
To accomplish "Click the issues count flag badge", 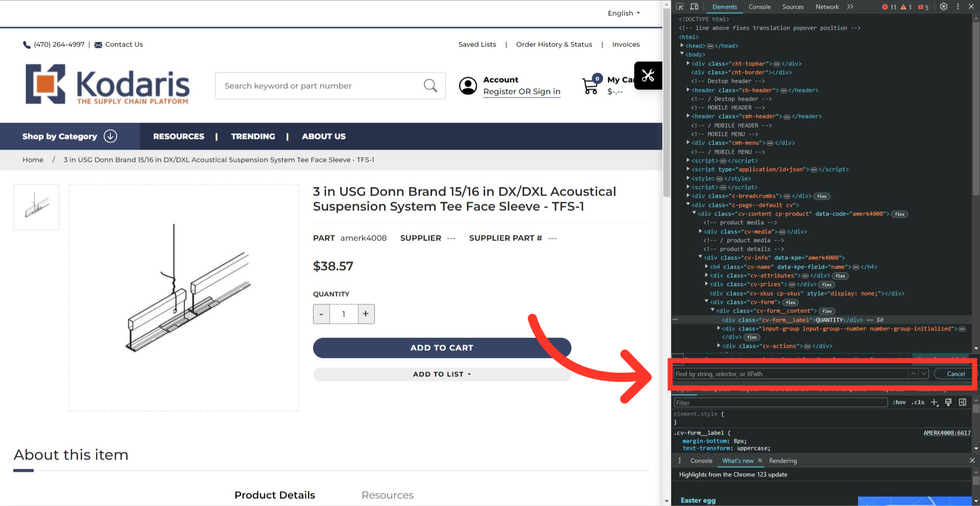I will [x=923, y=7].
